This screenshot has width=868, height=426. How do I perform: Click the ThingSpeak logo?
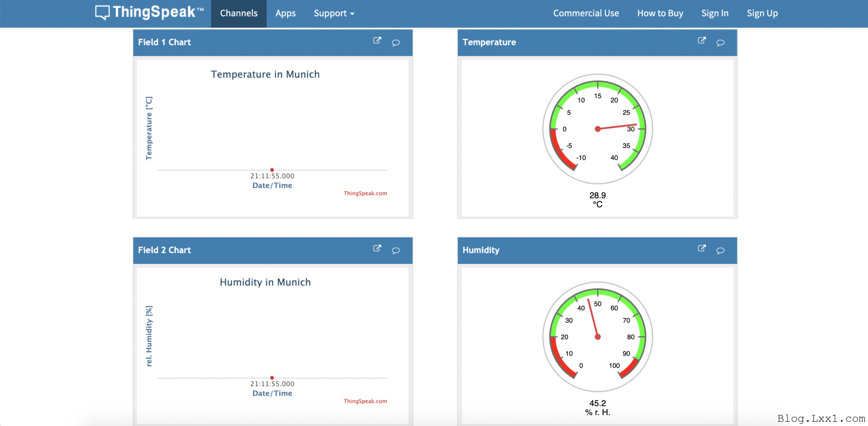click(149, 12)
